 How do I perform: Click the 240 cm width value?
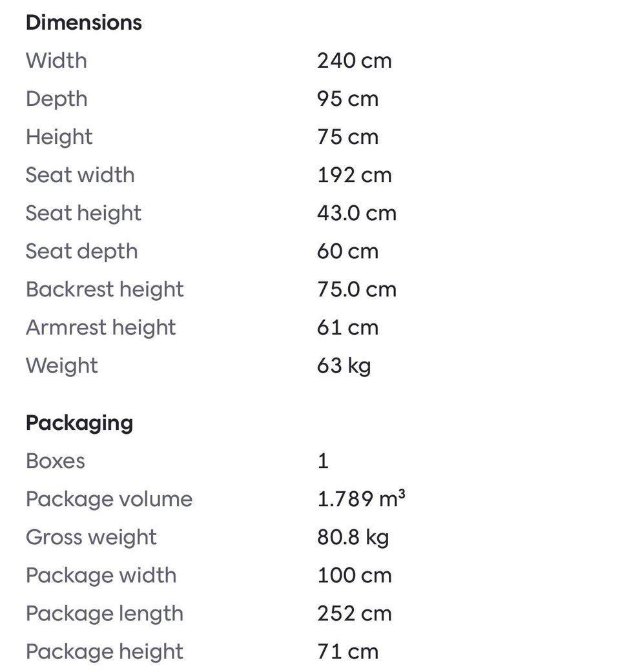tap(354, 61)
